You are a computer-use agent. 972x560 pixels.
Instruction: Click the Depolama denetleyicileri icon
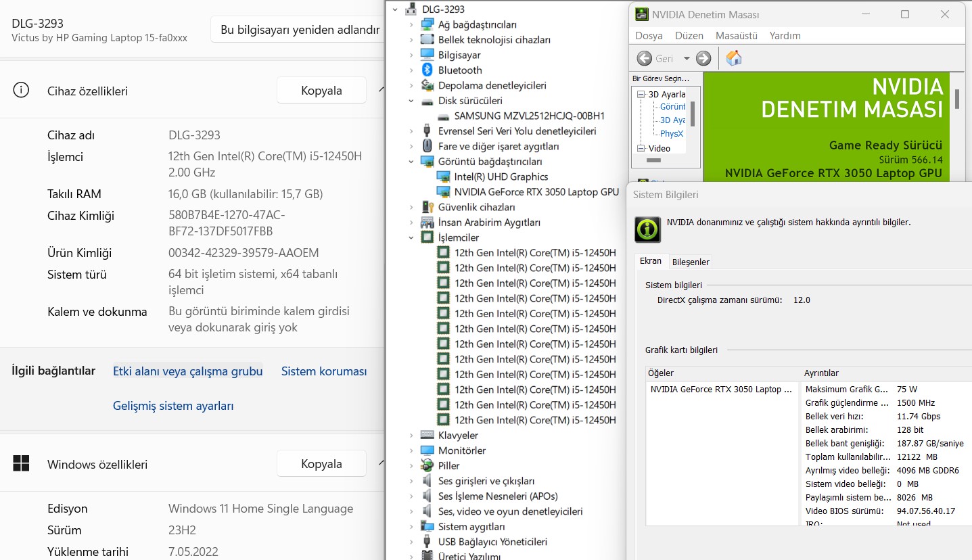click(427, 85)
